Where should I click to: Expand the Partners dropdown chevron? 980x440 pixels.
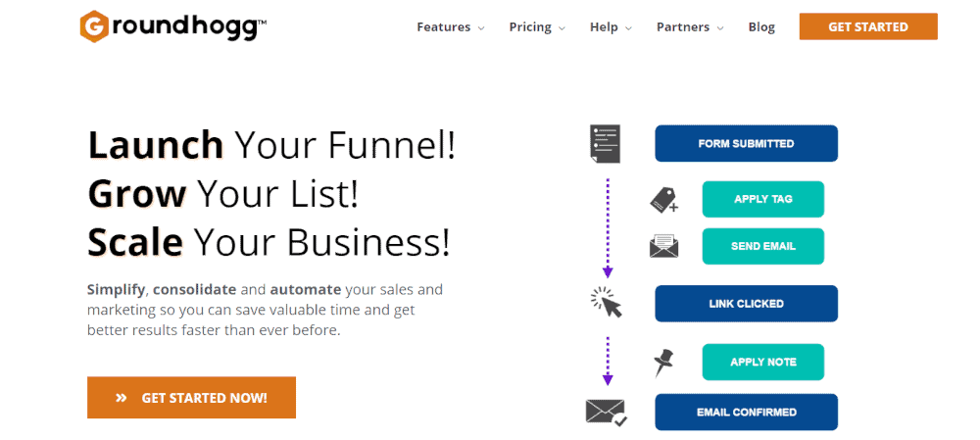(x=720, y=28)
